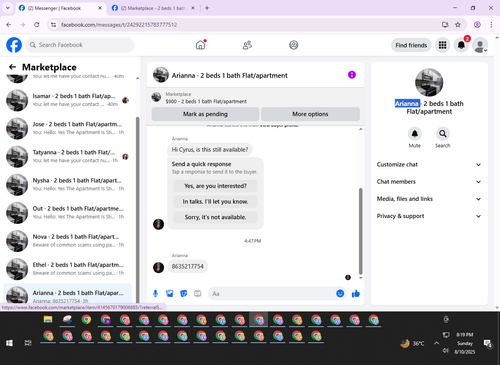Screen dimensions: 500x365
Task: Choose a GIF icon
Action: (198, 293)
